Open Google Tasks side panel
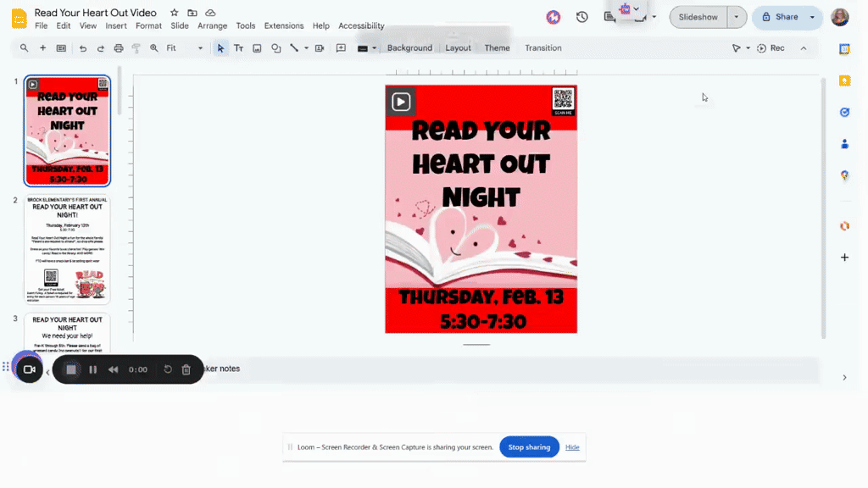The width and height of the screenshot is (868, 488). click(x=845, y=113)
